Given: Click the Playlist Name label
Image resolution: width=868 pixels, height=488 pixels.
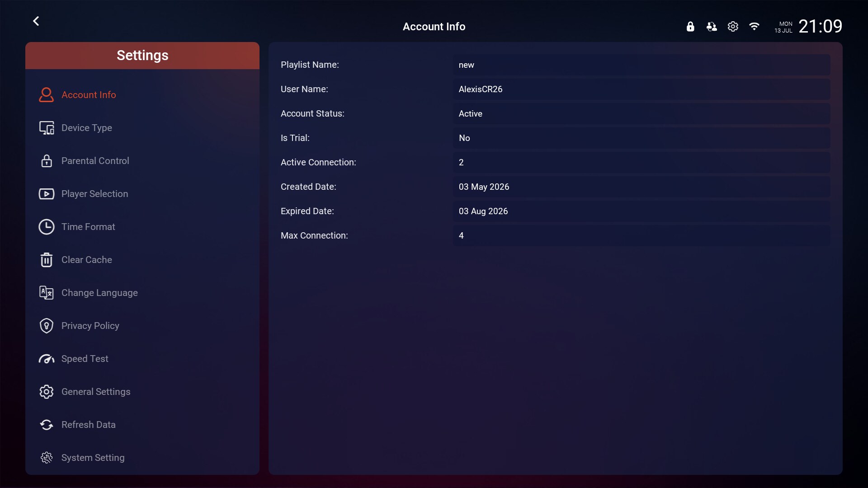Looking at the screenshot, I should [310, 65].
